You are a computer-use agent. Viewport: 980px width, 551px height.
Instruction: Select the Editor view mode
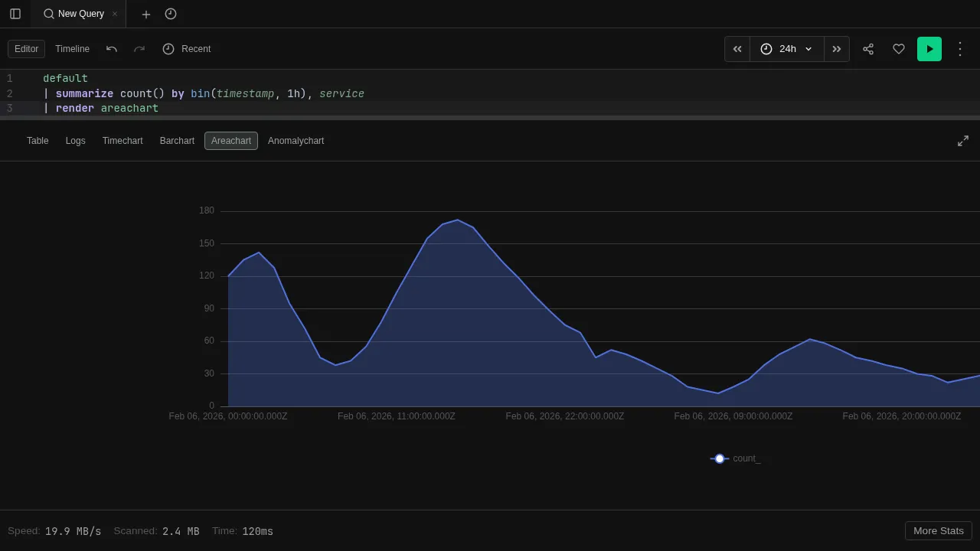click(x=26, y=49)
